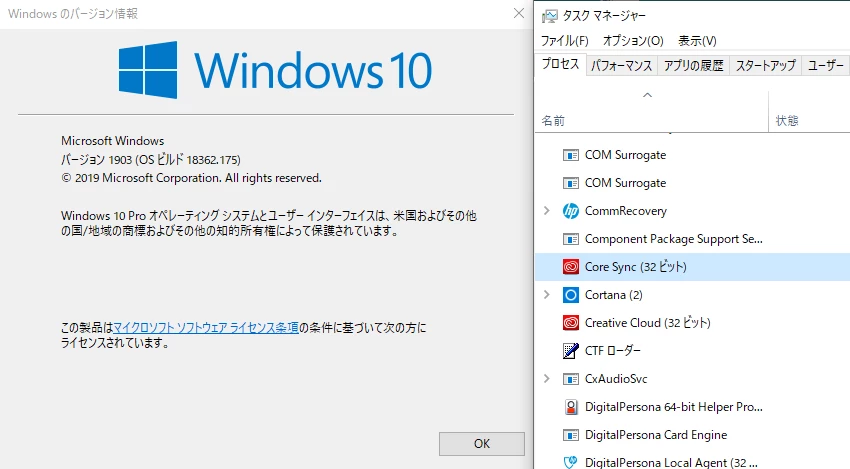
Task: Select the CxAudioSvc process name
Action: click(x=616, y=379)
